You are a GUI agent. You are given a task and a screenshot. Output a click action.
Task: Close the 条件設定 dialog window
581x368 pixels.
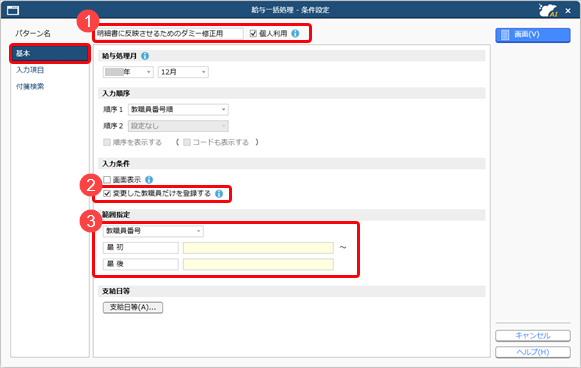568,11
